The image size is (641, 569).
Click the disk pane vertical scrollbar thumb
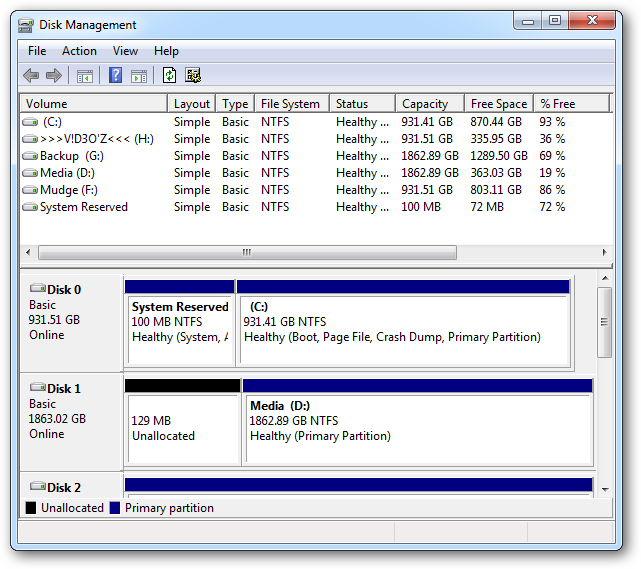[x=605, y=322]
